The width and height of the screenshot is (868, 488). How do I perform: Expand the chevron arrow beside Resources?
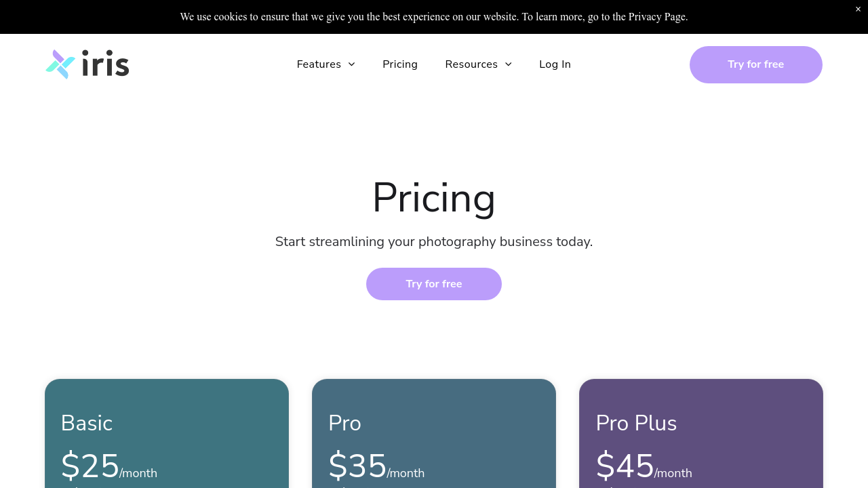[509, 64]
